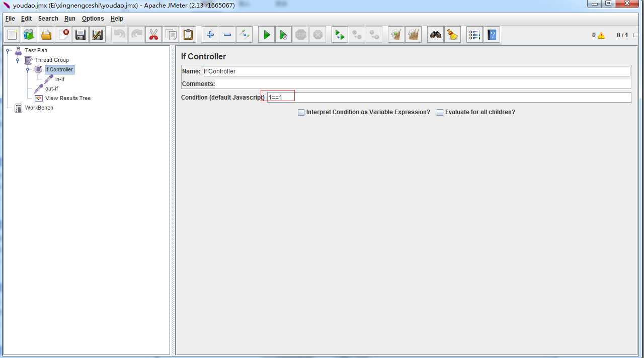Image resolution: width=644 pixels, height=358 pixels.
Task: Click the Reset search icon
Action: pos(453,35)
